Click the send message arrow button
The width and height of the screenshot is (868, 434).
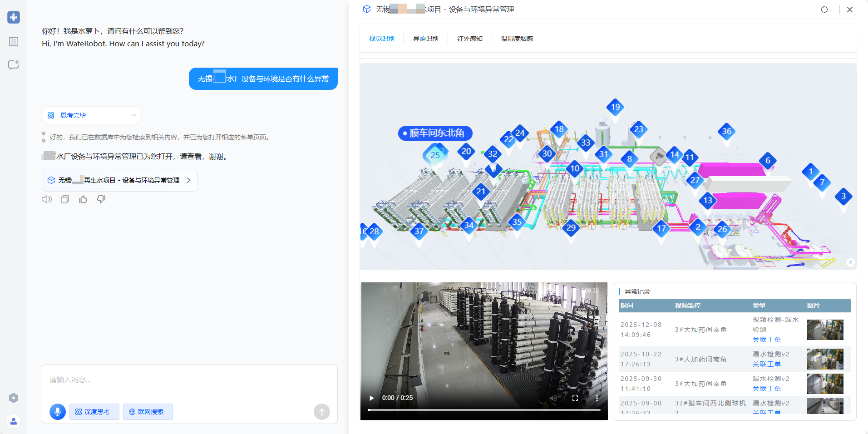321,412
